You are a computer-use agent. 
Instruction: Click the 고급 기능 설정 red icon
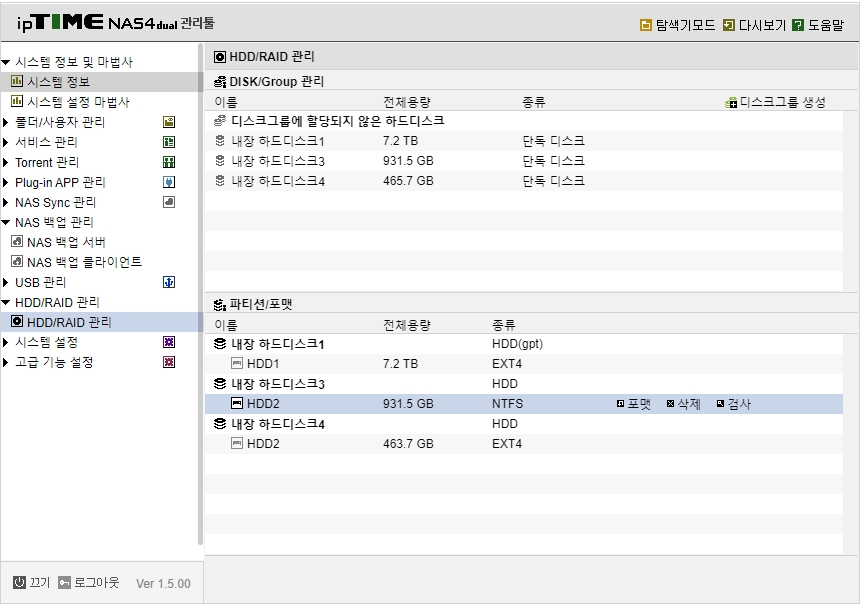click(x=169, y=362)
